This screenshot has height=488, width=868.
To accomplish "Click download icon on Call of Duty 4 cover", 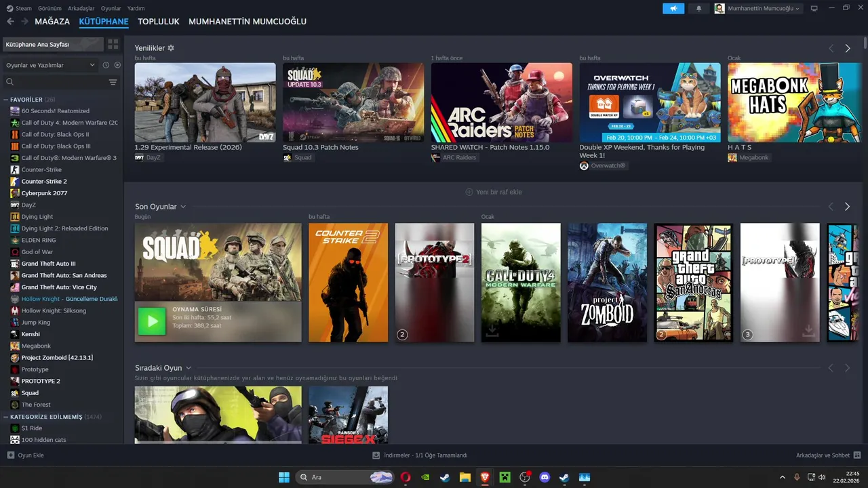I will tap(491, 331).
